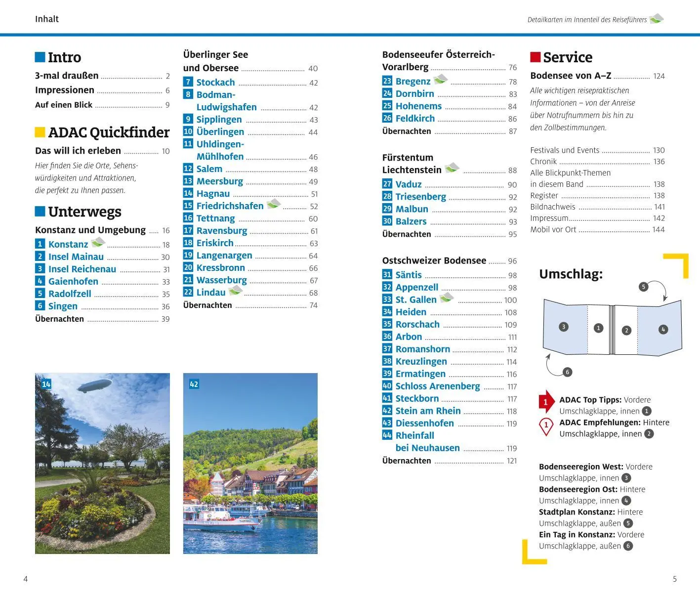Click the 'Register' entry

[598, 196]
